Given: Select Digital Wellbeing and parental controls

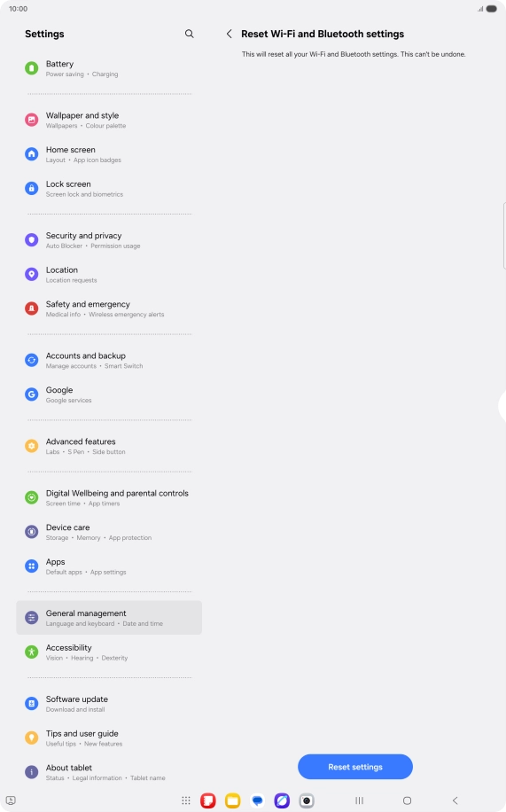Looking at the screenshot, I should tap(109, 497).
